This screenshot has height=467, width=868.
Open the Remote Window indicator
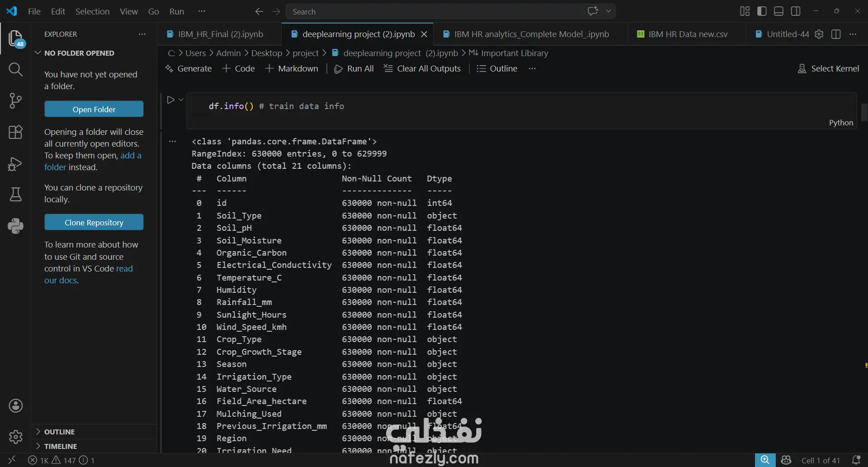click(12, 460)
